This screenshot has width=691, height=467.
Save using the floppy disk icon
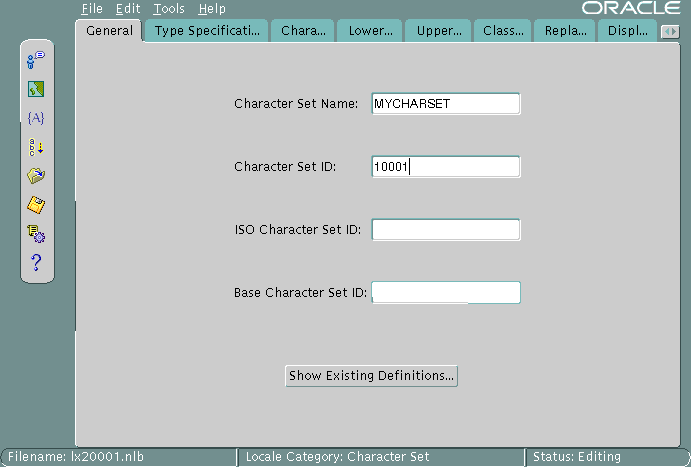point(36,205)
